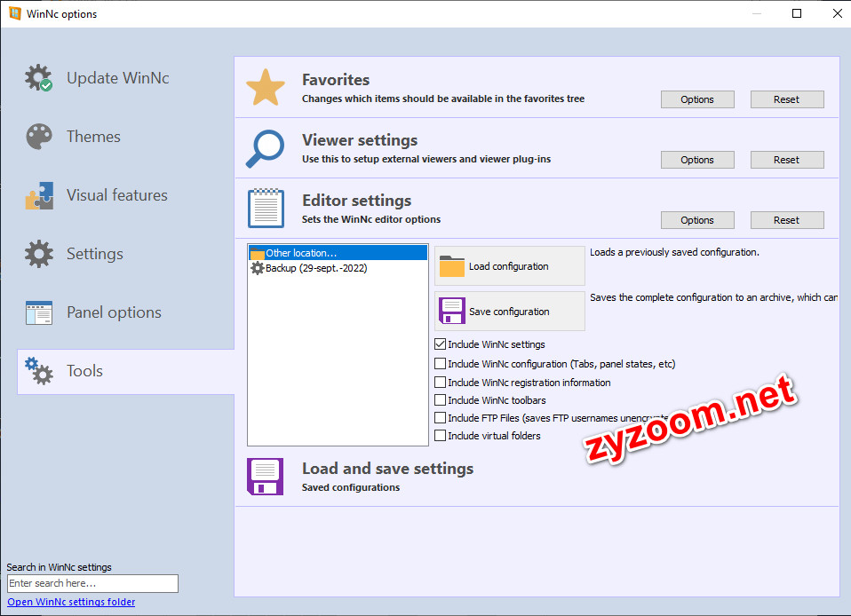The image size is (851, 616).
Task: Select Other location… list entry
Action: [338, 253]
